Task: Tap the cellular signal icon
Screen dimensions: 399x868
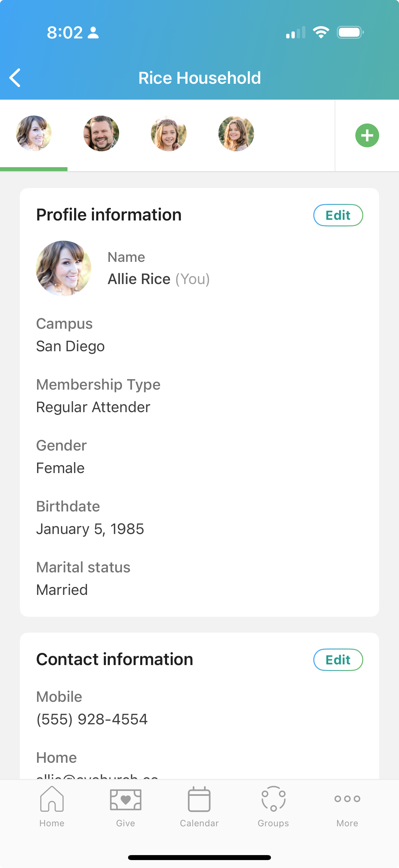Action: pyautogui.click(x=296, y=32)
